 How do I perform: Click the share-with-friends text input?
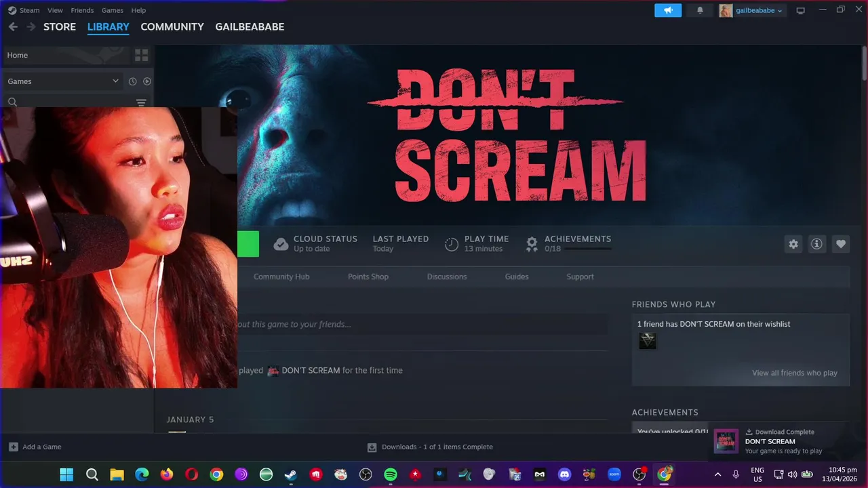click(x=422, y=324)
